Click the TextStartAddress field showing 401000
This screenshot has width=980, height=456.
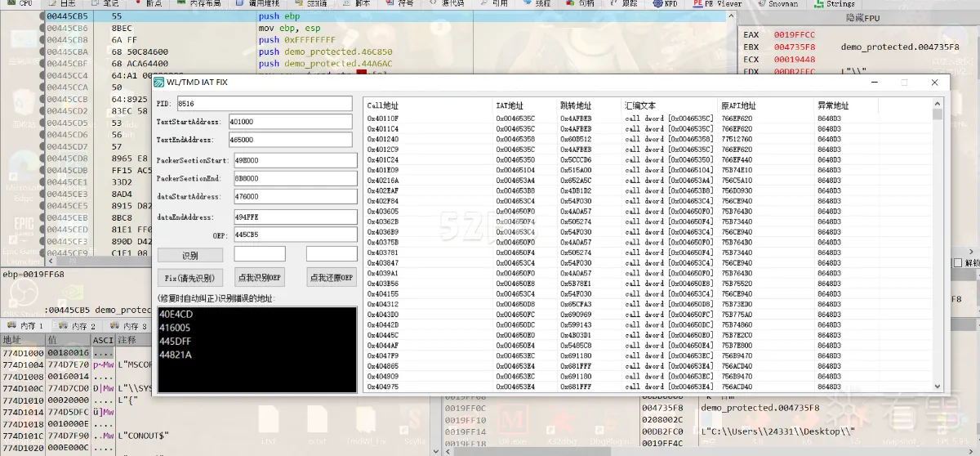click(292, 122)
